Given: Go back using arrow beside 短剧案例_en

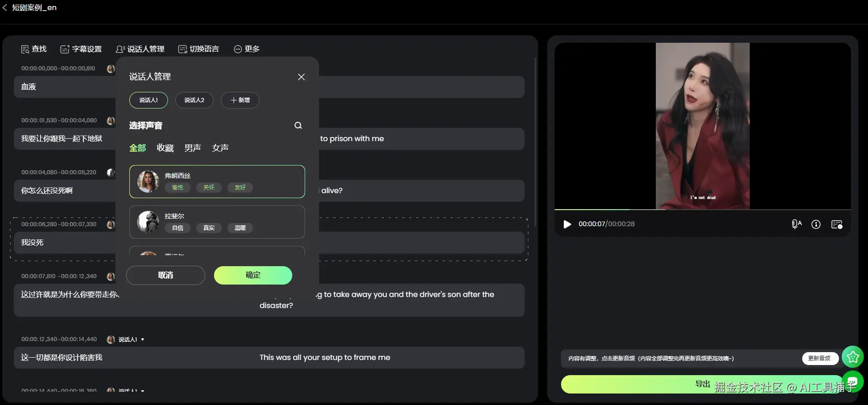Looking at the screenshot, I should pos(5,8).
